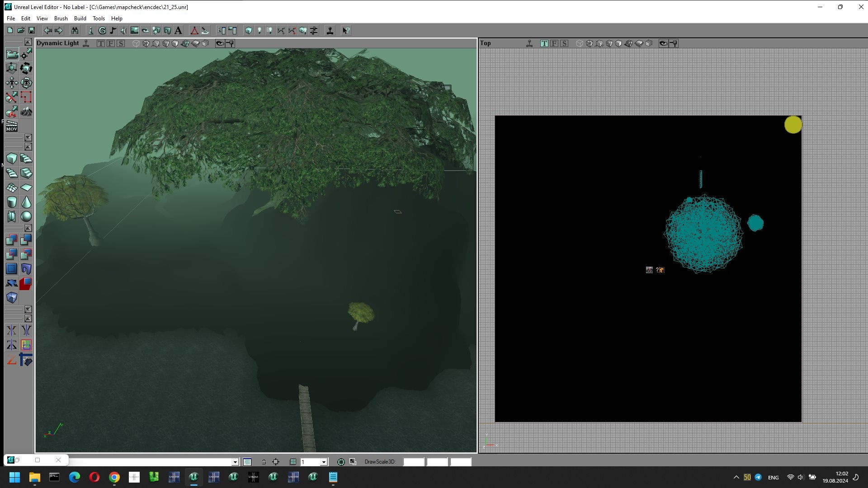The image size is (868, 488).
Task: Undo using the left arrow icon
Action: tap(48, 30)
